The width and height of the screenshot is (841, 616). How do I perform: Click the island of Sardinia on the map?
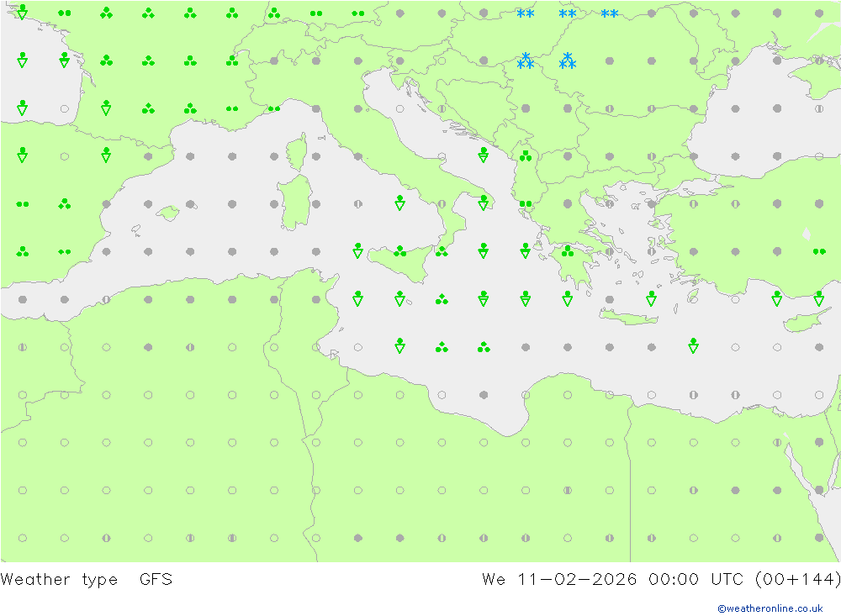295,203
